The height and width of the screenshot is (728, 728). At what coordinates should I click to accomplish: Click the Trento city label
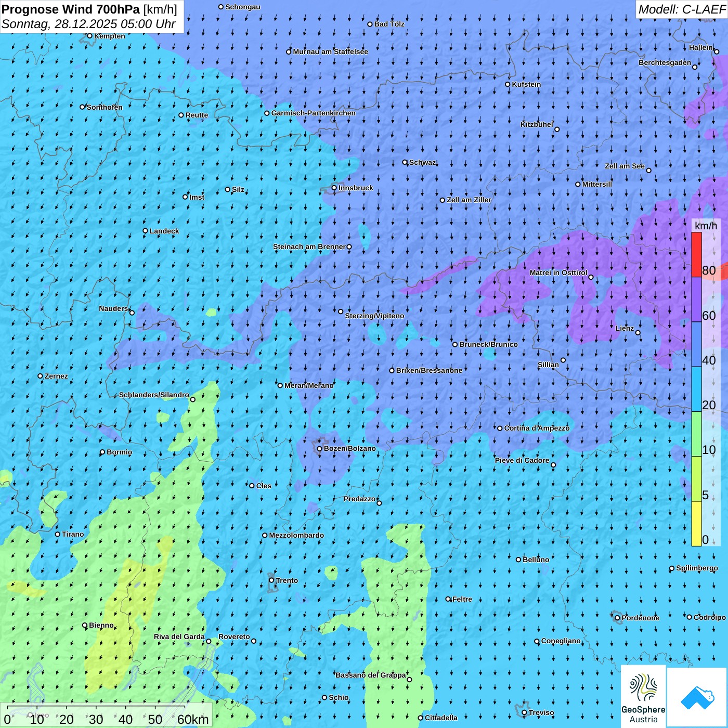(287, 580)
